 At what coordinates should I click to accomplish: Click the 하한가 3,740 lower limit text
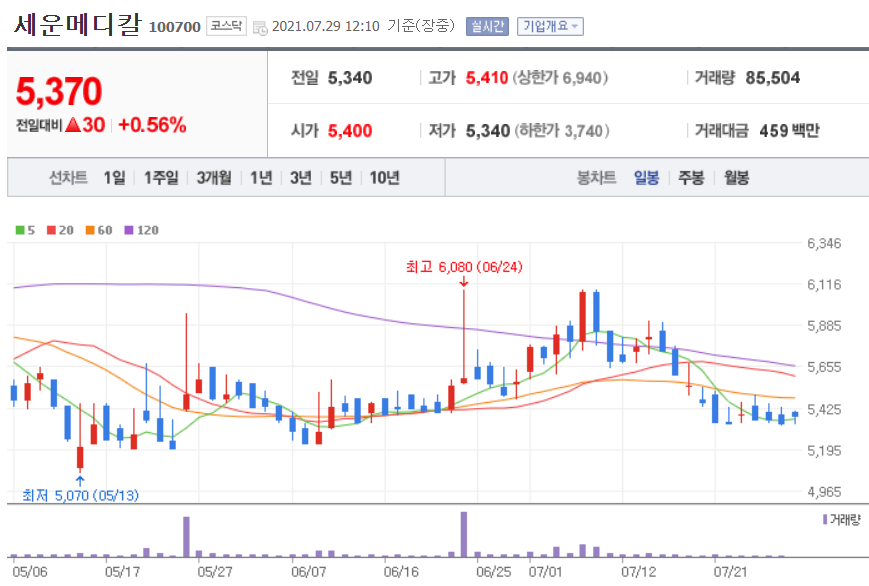click(561, 131)
